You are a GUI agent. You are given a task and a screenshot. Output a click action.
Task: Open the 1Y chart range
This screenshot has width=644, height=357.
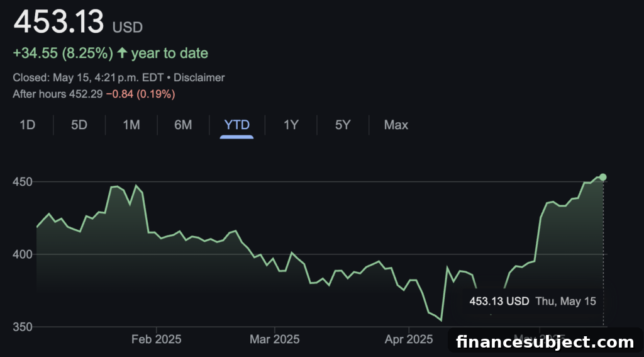(291, 125)
